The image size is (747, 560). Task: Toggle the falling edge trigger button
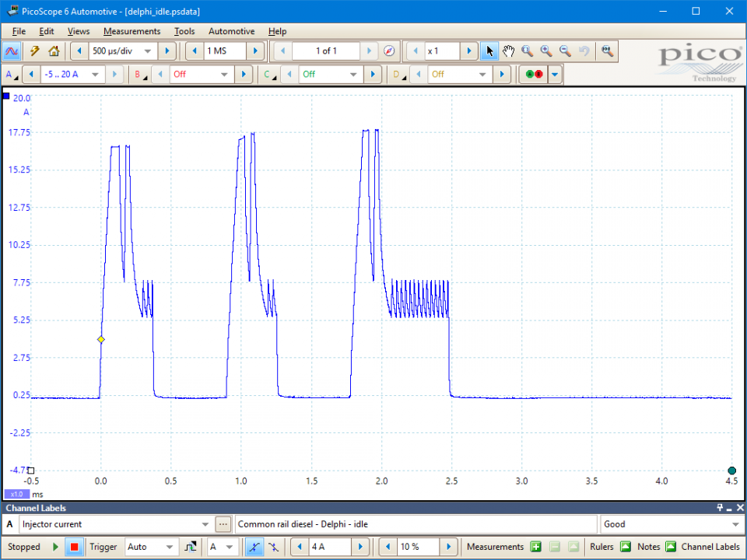273,547
